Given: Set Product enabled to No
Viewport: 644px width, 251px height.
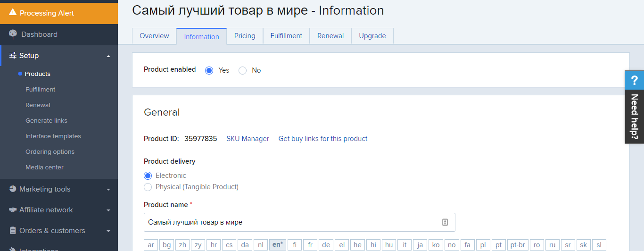Looking at the screenshot, I should pyautogui.click(x=243, y=70).
